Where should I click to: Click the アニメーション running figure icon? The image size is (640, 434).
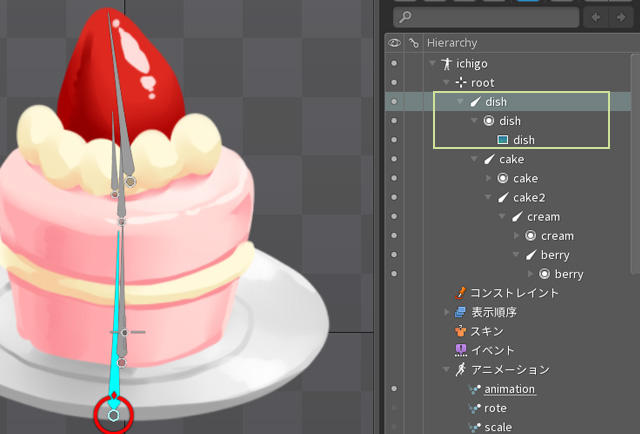pyautogui.click(x=460, y=369)
